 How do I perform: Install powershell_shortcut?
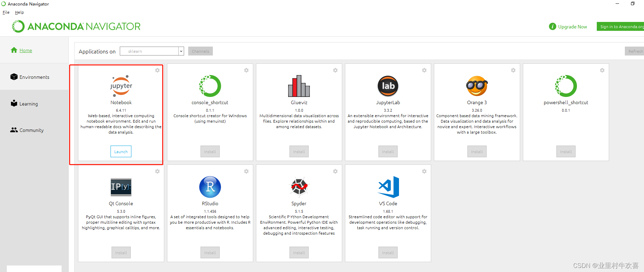(x=566, y=151)
